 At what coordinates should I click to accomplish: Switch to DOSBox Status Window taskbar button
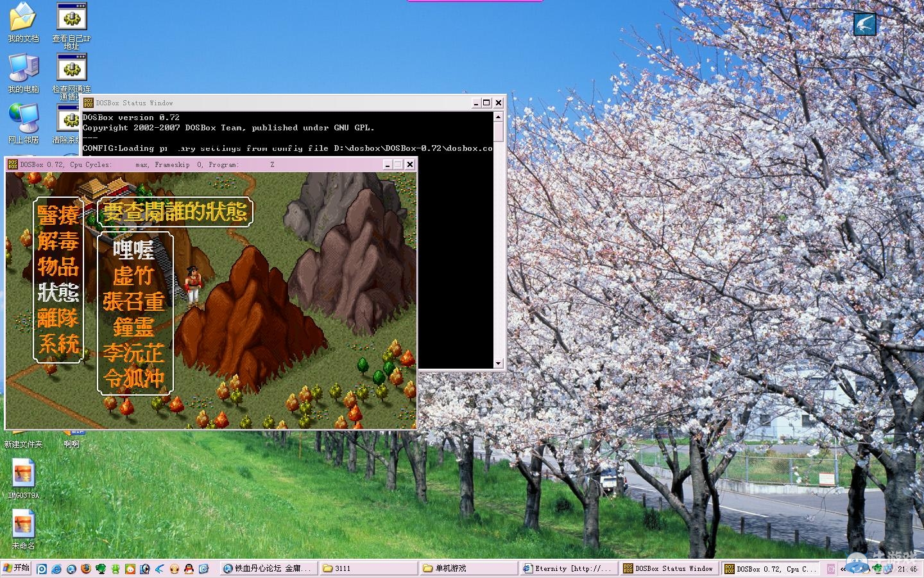pos(670,568)
